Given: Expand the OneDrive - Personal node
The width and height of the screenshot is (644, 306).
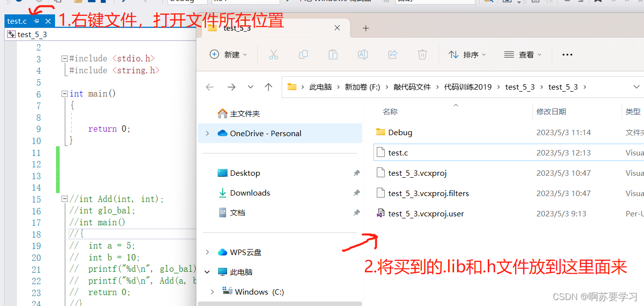Looking at the screenshot, I should point(207,134).
